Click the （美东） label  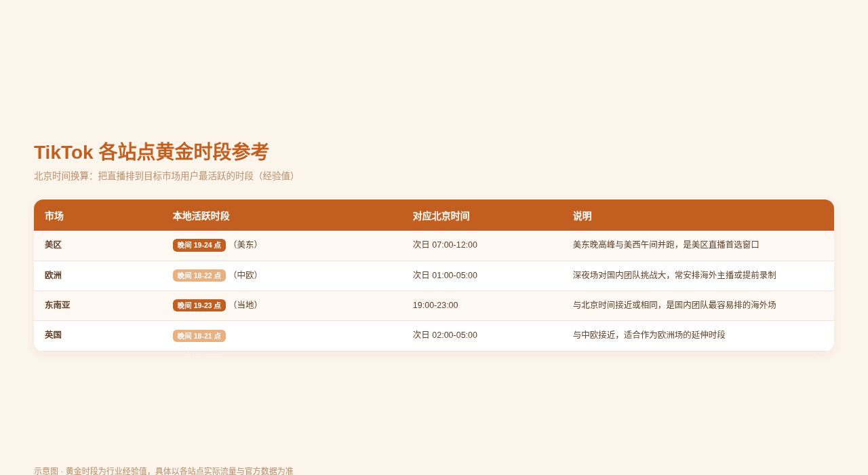(245, 244)
